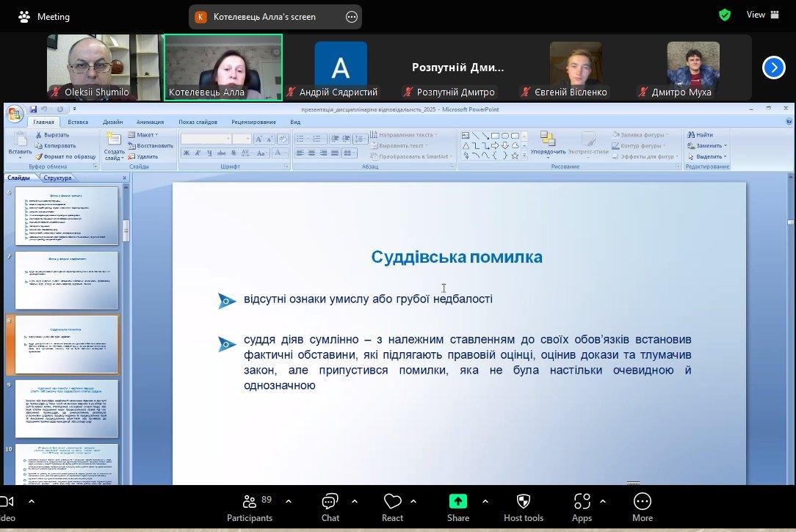Click Дмитро Муха video tile
796x532 pixels.
tap(693, 68)
